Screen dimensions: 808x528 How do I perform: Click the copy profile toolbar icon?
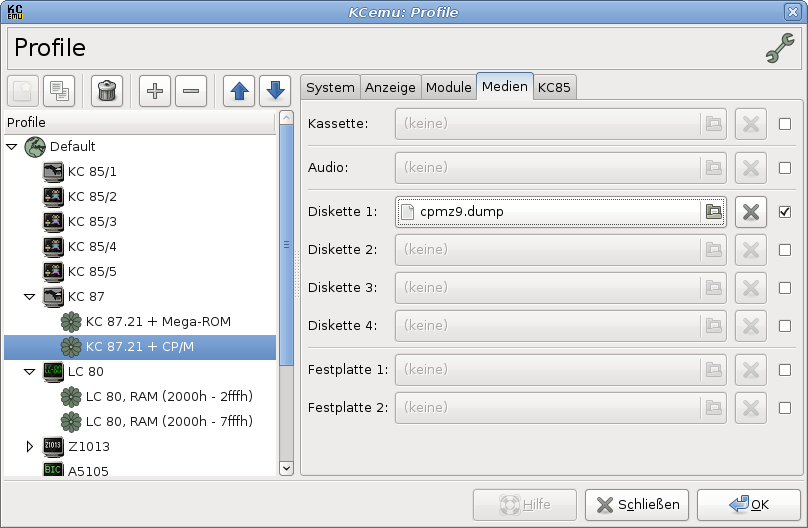click(59, 91)
